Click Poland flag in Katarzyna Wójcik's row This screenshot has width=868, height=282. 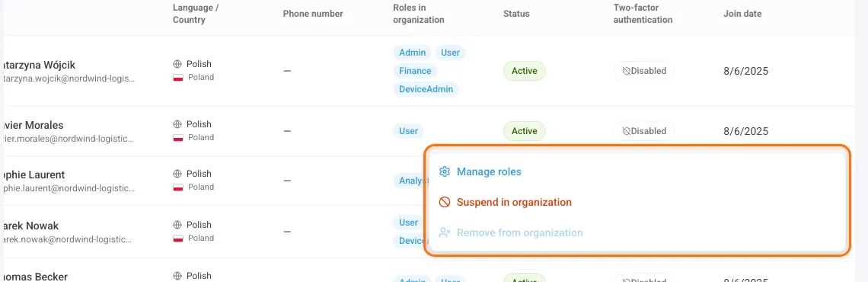click(x=178, y=78)
